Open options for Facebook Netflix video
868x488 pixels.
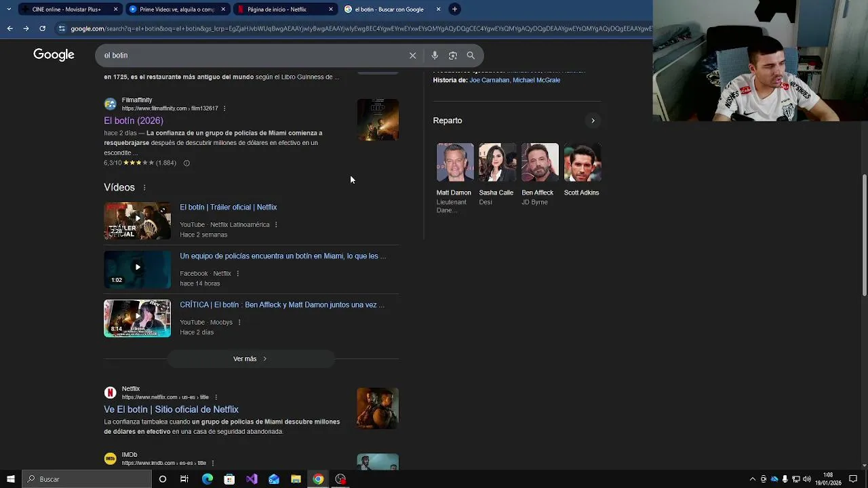(237, 274)
